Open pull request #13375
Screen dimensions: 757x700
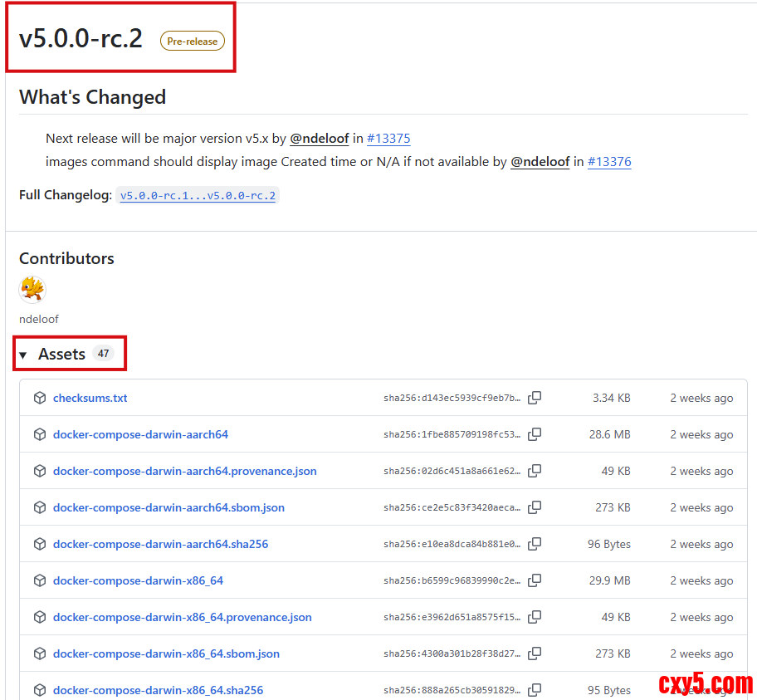388,139
